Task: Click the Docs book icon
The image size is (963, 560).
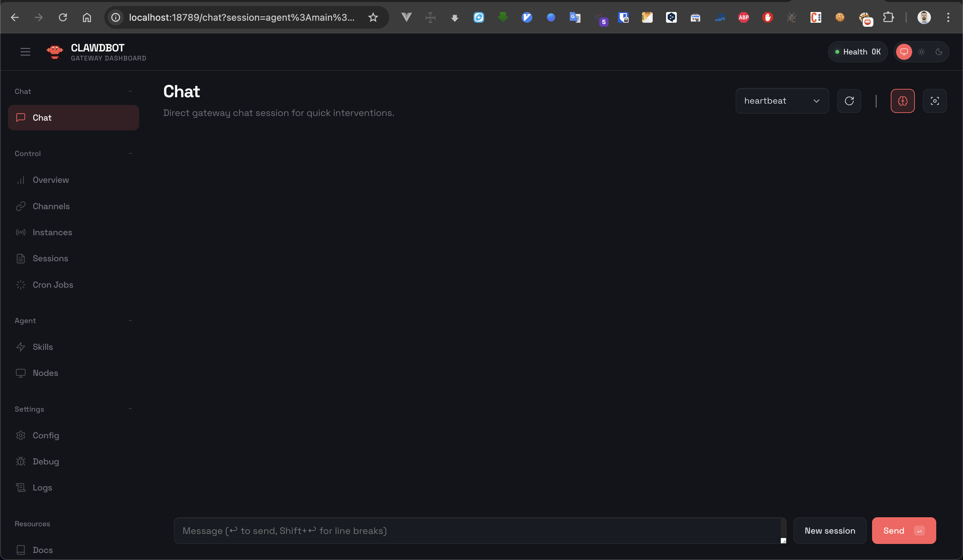Action: click(21, 550)
